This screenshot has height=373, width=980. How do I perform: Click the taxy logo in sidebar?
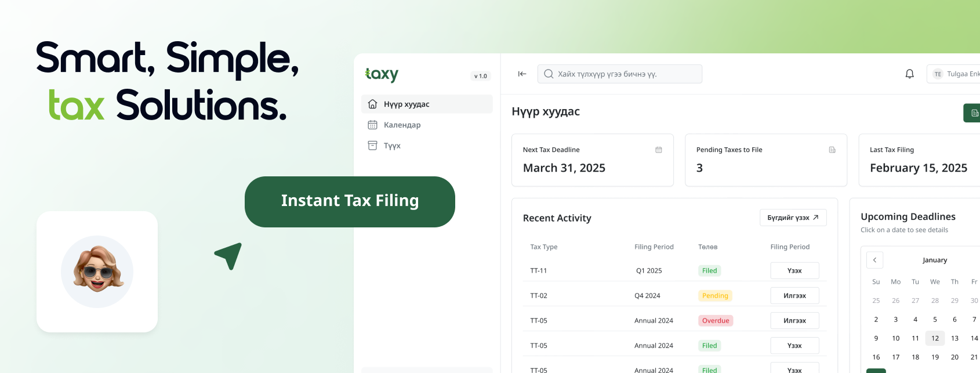[382, 74]
